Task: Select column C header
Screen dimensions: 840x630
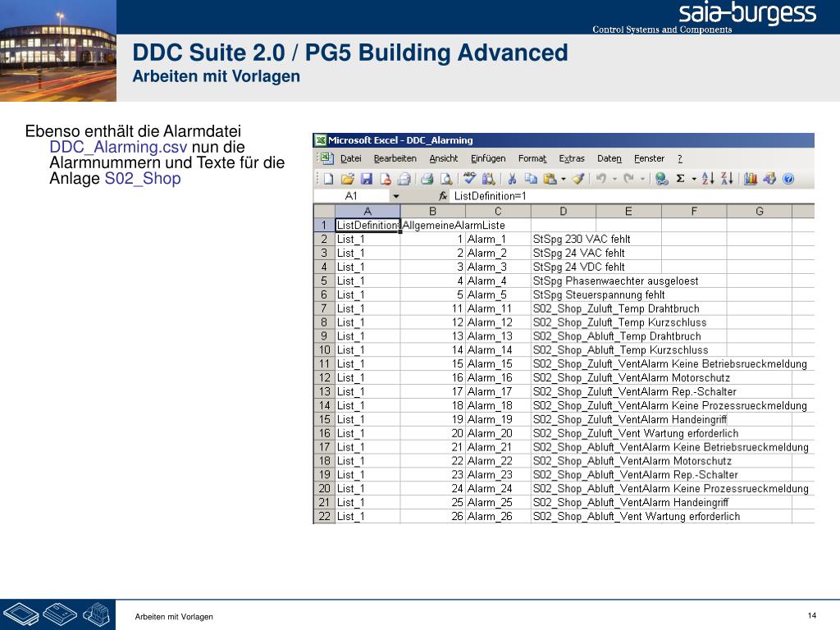Action: click(x=498, y=211)
